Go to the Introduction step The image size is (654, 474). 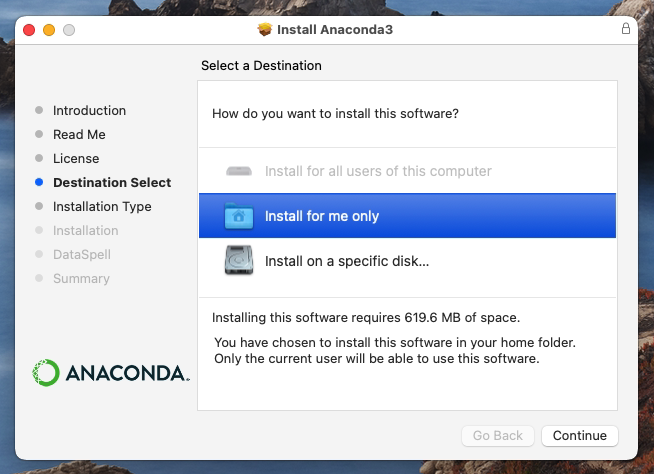coord(89,111)
